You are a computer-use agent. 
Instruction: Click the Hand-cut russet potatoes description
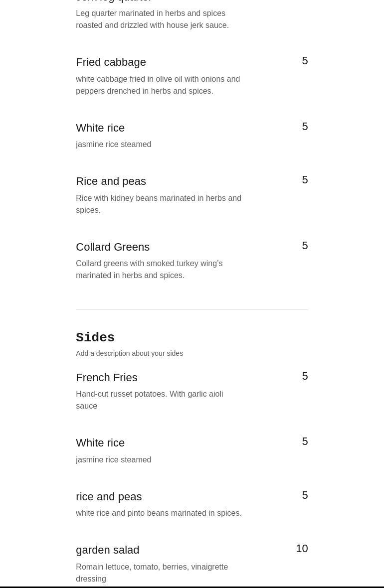pos(149,400)
